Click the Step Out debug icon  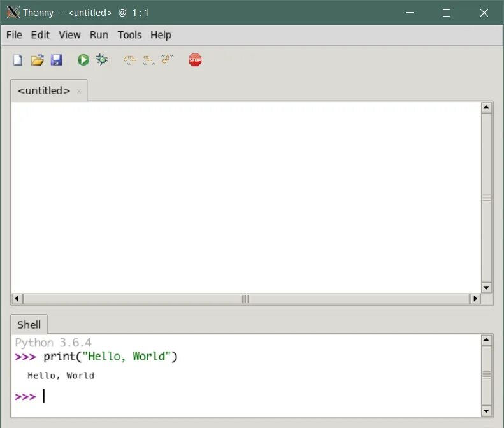[x=168, y=59]
